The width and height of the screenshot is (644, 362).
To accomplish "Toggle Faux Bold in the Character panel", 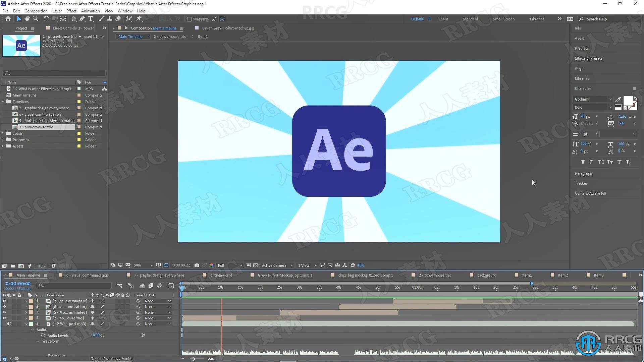I will click(583, 162).
